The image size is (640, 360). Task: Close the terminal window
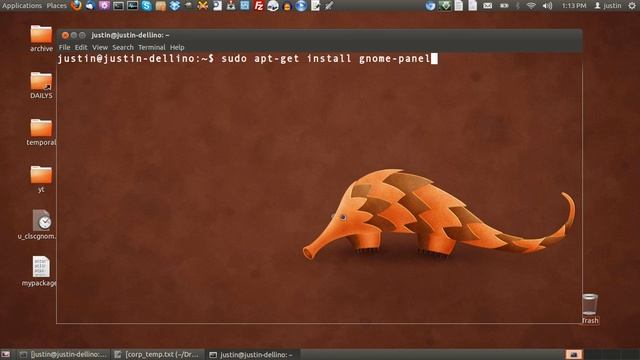coord(65,36)
